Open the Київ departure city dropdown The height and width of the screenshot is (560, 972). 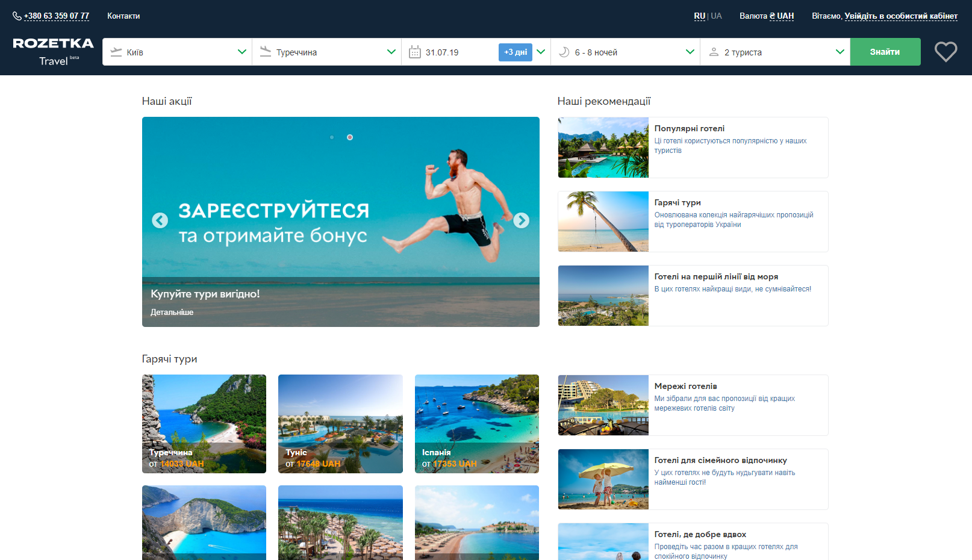(x=177, y=52)
